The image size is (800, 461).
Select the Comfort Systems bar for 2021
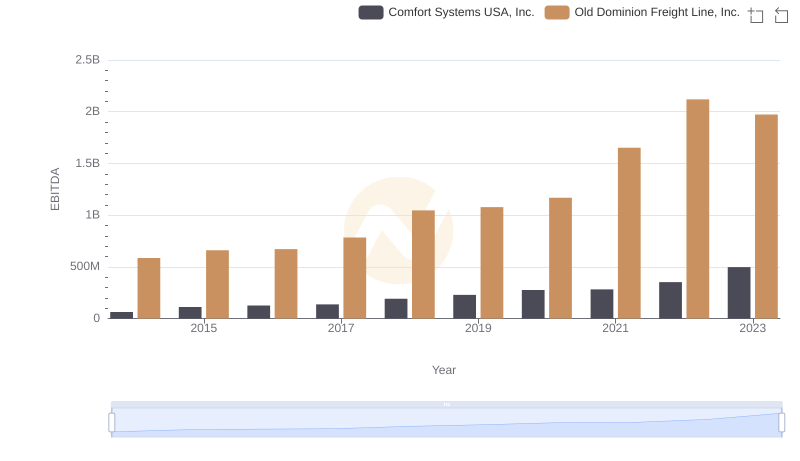[602, 304]
